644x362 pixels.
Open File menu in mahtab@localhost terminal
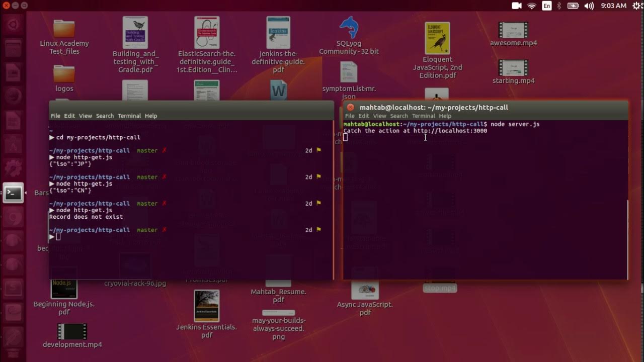350,116
